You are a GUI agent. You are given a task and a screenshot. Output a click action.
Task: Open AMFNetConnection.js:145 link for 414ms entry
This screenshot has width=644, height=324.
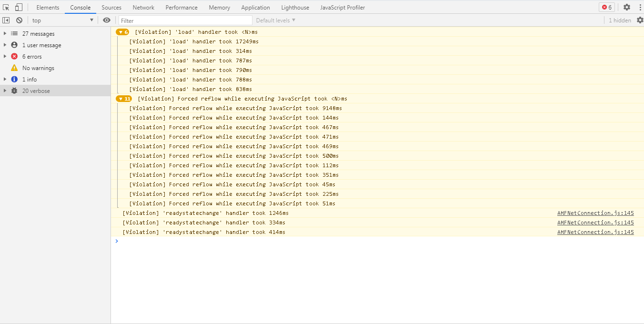[x=595, y=232]
